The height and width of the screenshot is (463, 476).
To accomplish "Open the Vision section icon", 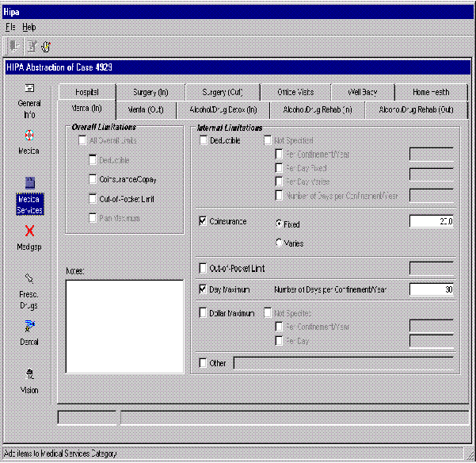I will pyautogui.click(x=29, y=374).
